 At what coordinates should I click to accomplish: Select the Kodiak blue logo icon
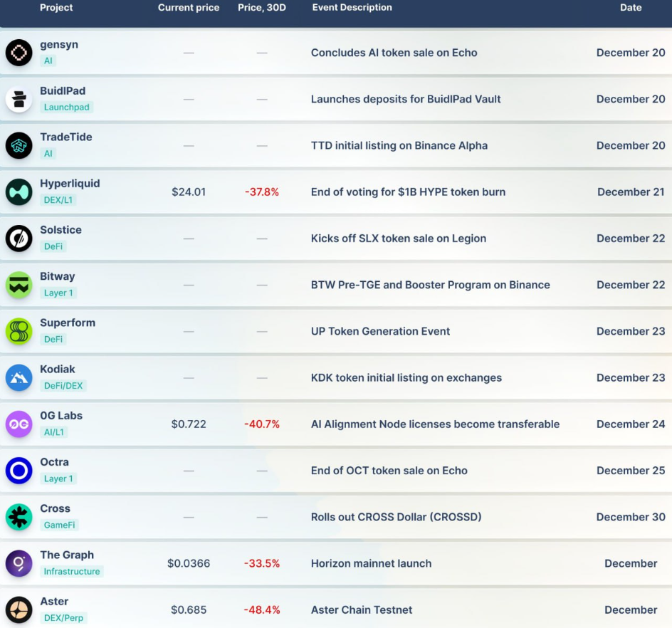click(x=19, y=378)
